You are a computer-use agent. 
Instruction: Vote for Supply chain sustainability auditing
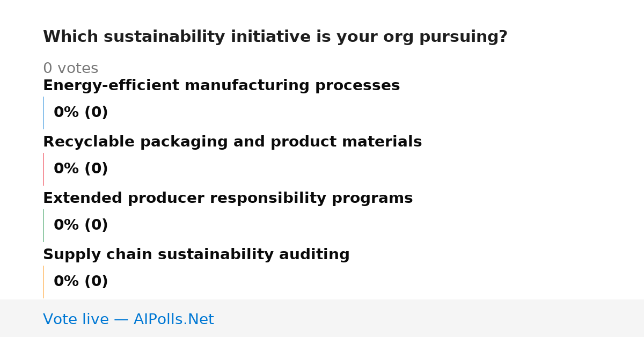pyautogui.click(x=196, y=255)
